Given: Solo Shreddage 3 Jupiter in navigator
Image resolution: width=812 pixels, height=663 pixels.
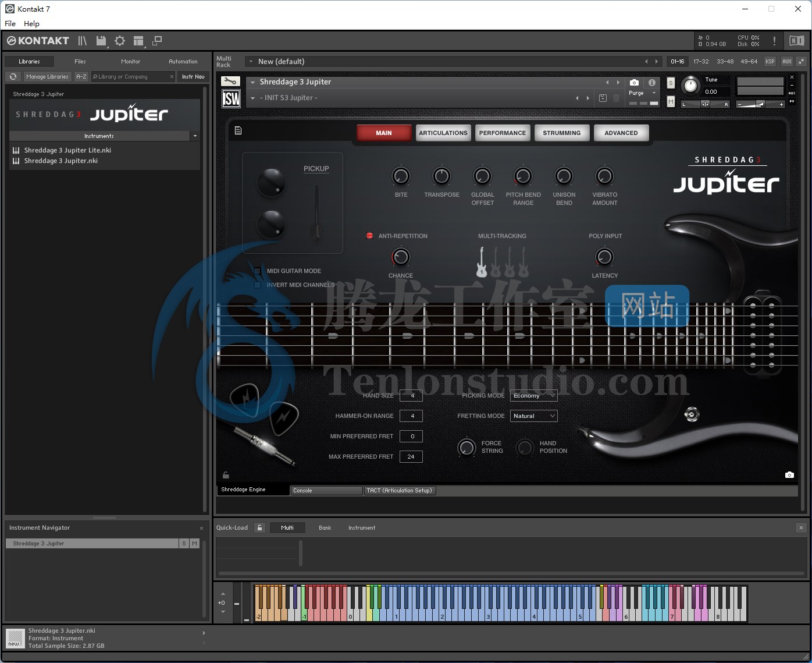Looking at the screenshot, I should [184, 543].
